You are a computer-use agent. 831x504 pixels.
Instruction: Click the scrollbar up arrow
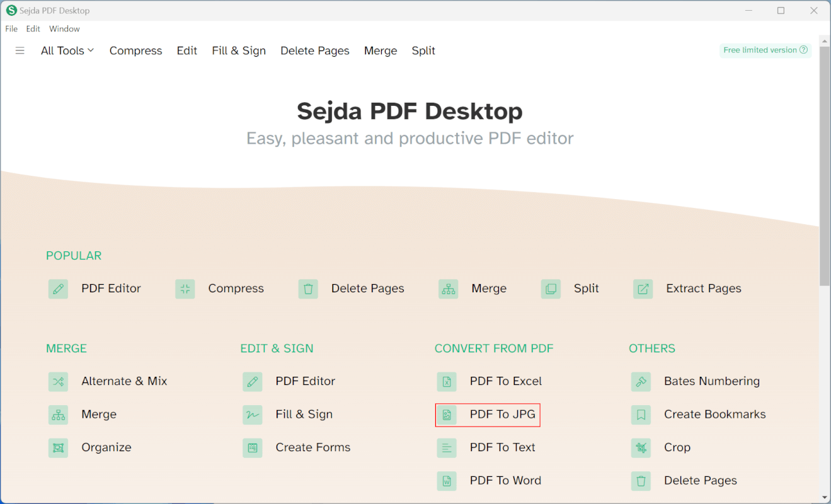pos(825,42)
